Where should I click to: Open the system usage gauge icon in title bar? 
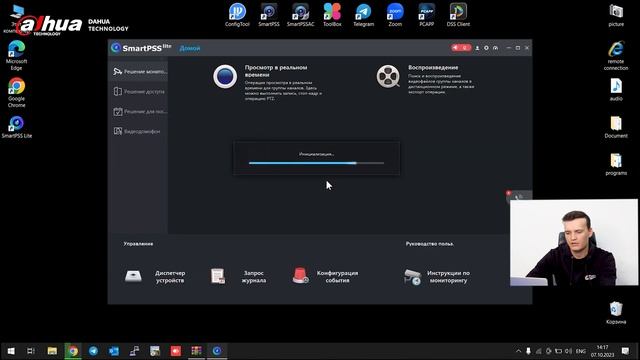pyautogui.click(x=495, y=48)
